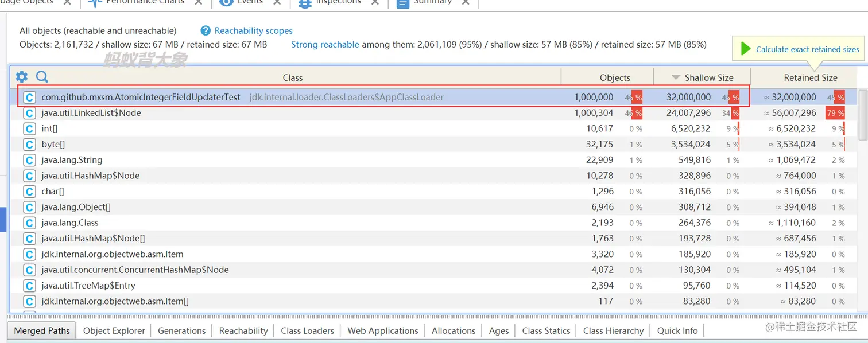Screen dimensions: 868x343
Task: Open the Object Explorer tab
Action: (x=114, y=330)
